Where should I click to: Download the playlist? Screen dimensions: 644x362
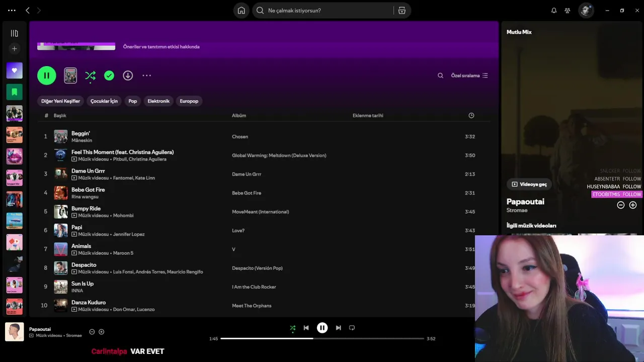pyautogui.click(x=128, y=75)
